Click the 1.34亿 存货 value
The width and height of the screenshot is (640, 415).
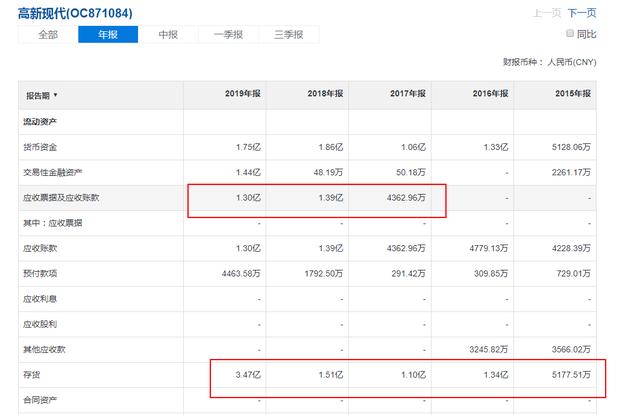(496, 375)
